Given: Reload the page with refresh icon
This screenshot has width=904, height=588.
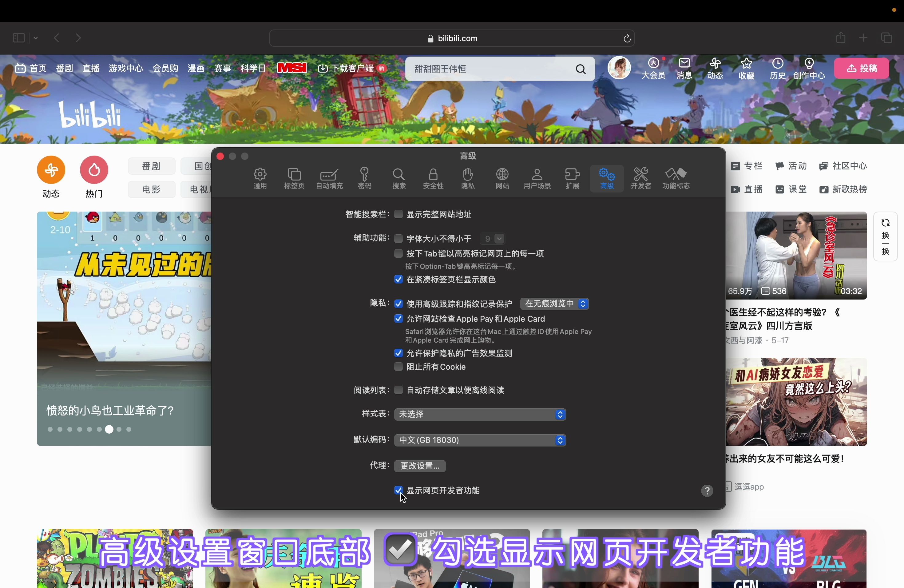Looking at the screenshot, I should (627, 38).
